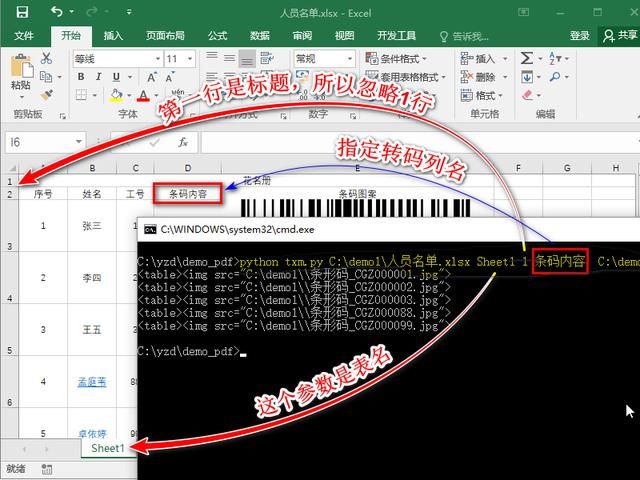Click the Save icon in title bar
This screenshot has width=640, height=480.
(22, 12)
